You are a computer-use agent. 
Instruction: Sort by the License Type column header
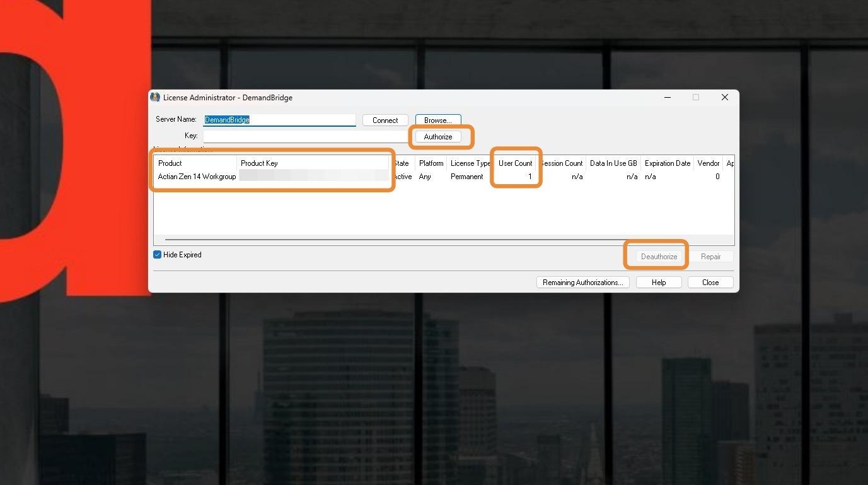(470, 163)
